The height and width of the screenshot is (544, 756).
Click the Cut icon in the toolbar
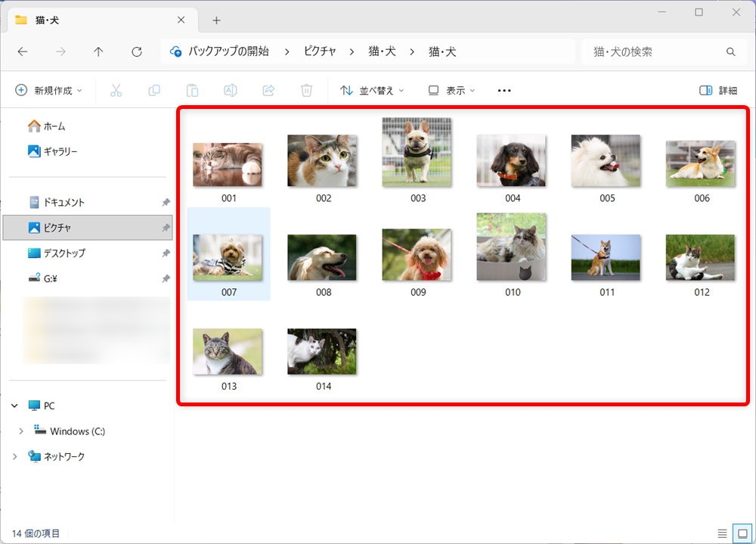point(115,90)
